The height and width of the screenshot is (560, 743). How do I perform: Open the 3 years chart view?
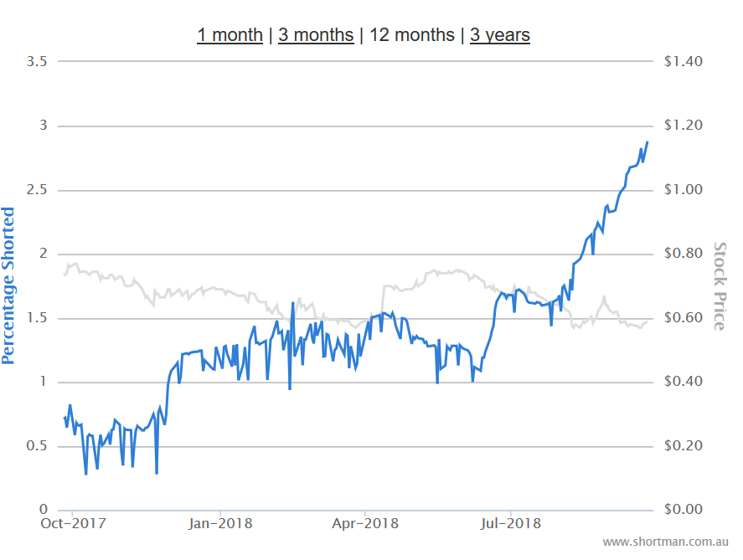tap(500, 35)
